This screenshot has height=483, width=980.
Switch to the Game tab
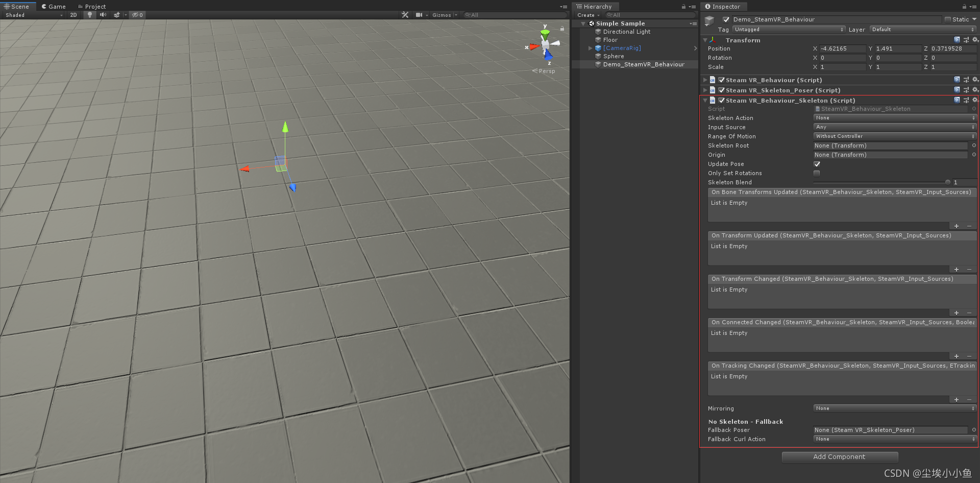(54, 7)
